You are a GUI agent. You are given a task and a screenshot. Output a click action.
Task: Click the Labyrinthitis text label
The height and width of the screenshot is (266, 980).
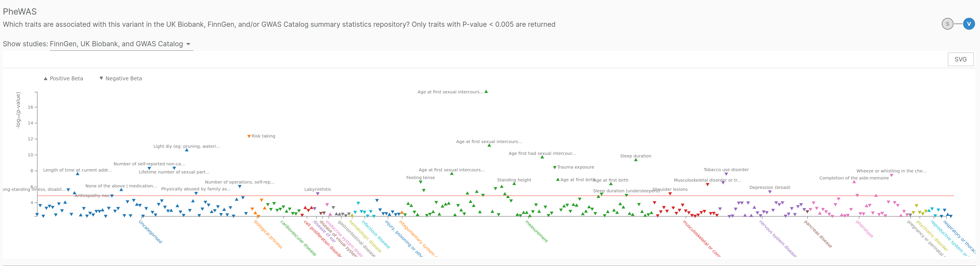(318, 190)
